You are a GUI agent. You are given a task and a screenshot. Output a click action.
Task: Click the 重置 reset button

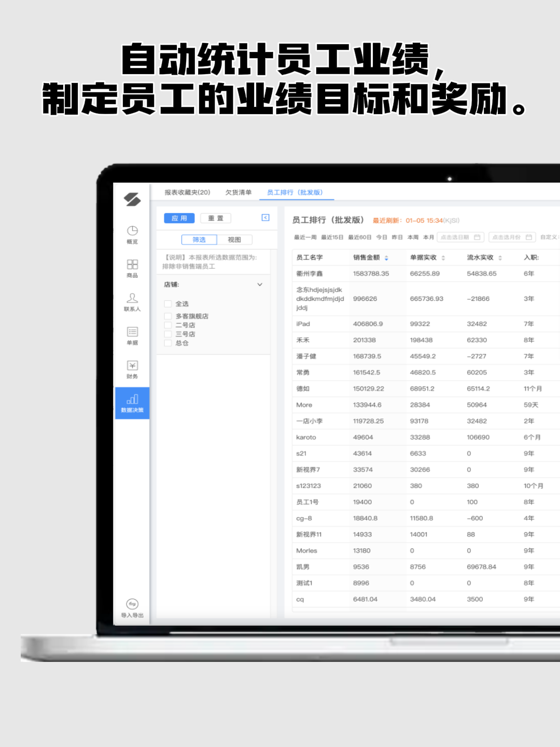216,218
